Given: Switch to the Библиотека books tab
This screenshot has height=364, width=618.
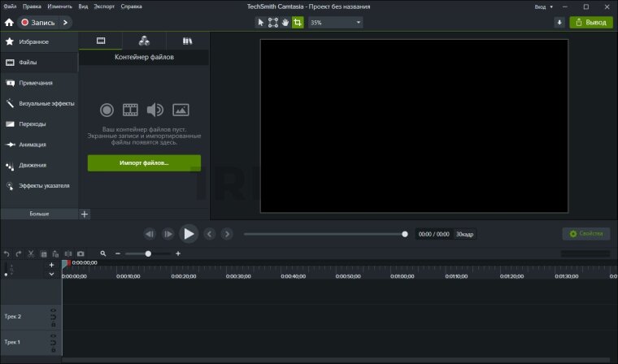Looking at the screenshot, I should pos(187,40).
